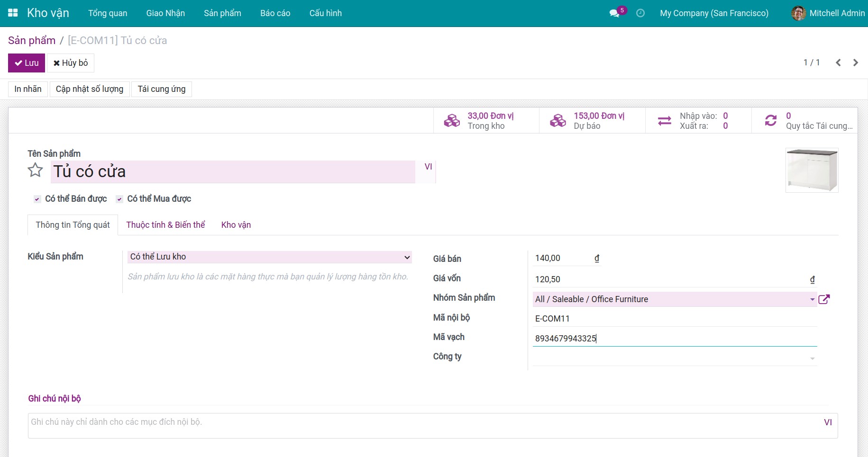
Task: Click the In nhãn button
Action: coord(28,89)
